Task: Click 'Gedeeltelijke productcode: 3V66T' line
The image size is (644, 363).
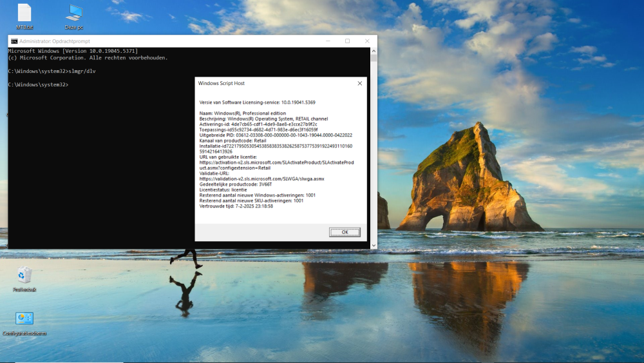Action: point(235,184)
